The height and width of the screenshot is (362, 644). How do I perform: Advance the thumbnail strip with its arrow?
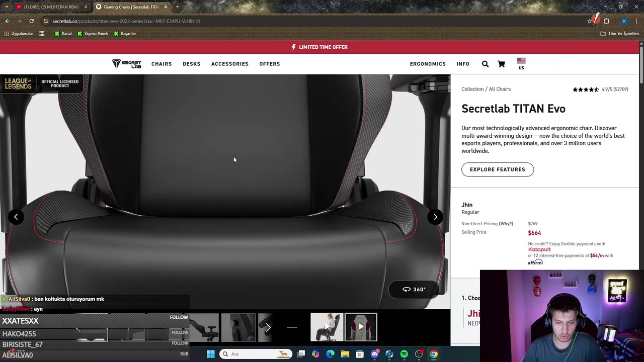268,327
